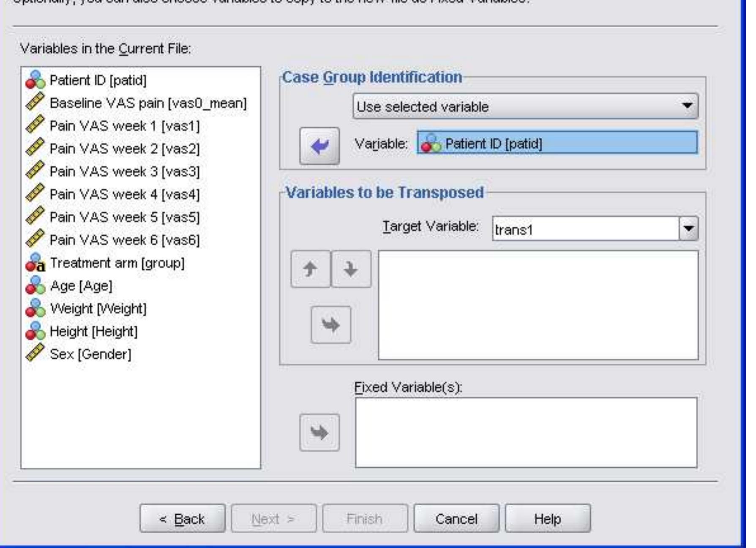Click the scale icon for Pain VAS week 1
Image resolution: width=756 pixels, height=548 pixels.
coord(35,125)
